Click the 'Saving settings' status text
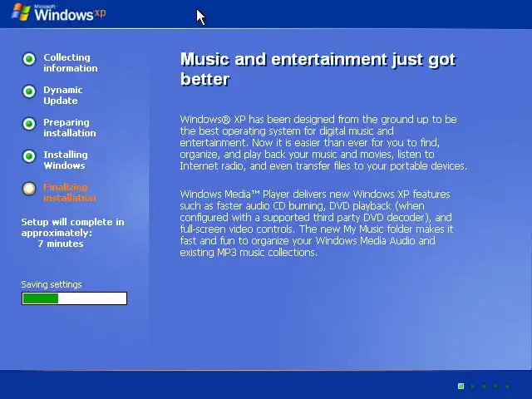The height and width of the screenshot is (399, 532). (x=52, y=284)
